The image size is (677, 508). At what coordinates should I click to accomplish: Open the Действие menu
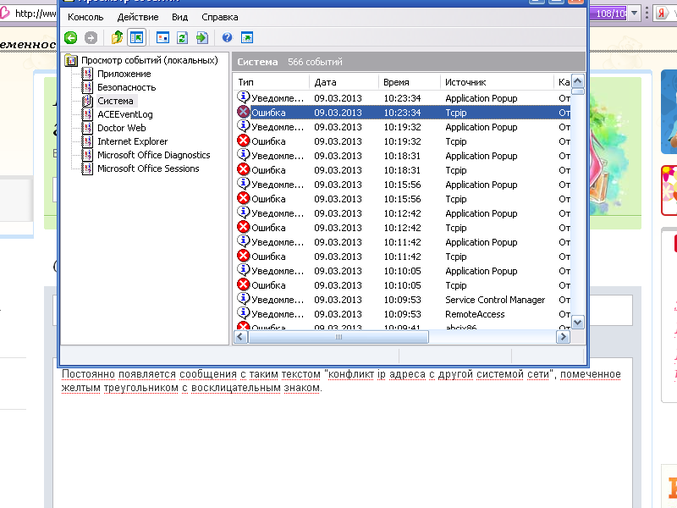click(137, 17)
